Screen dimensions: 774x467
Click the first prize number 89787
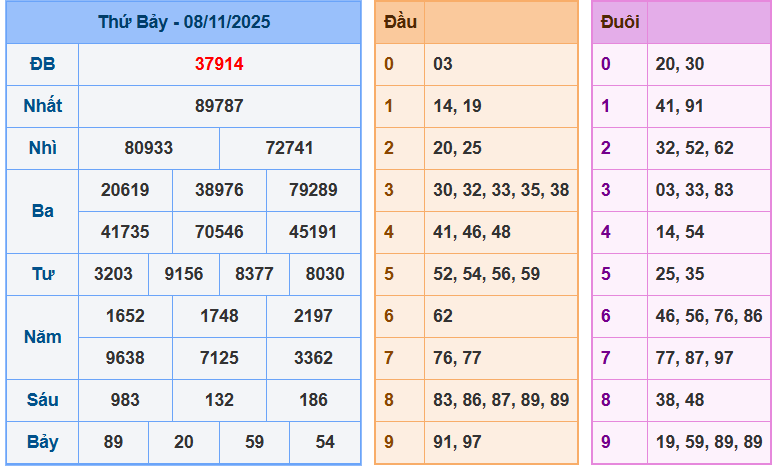[x=219, y=106]
